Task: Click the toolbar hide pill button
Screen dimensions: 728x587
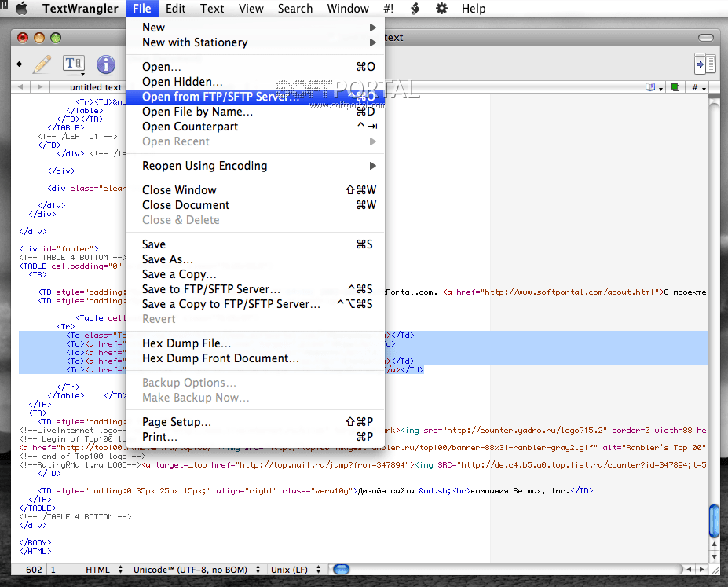Action: point(706,38)
